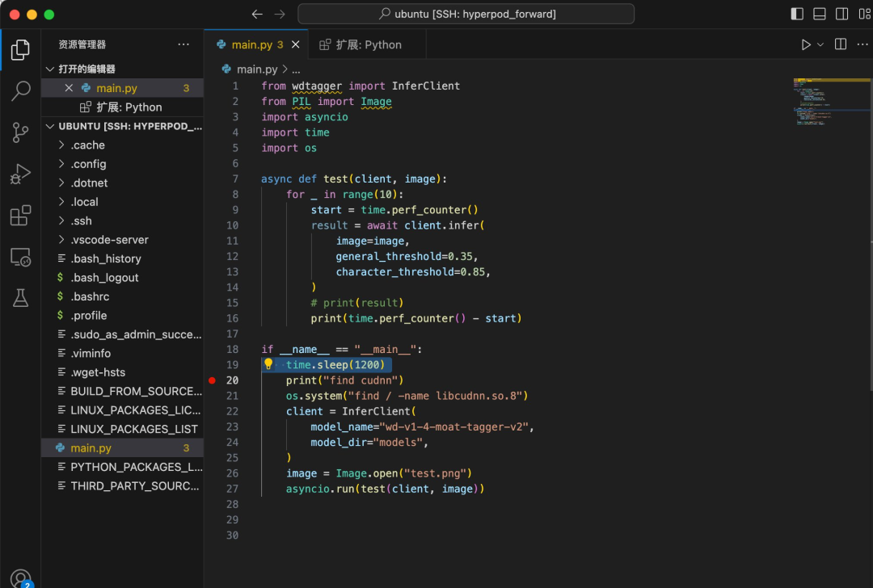
Task: Open the Accounts menu icon
Action: [x=21, y=578]
